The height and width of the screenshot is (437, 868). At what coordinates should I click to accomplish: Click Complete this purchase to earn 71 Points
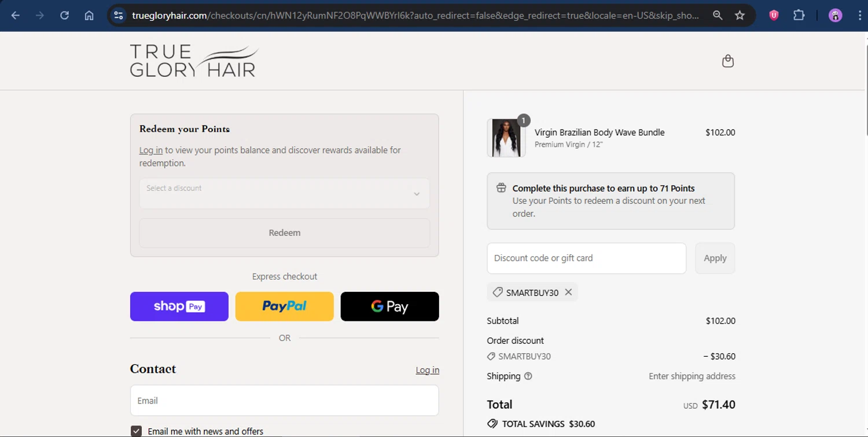604,188
